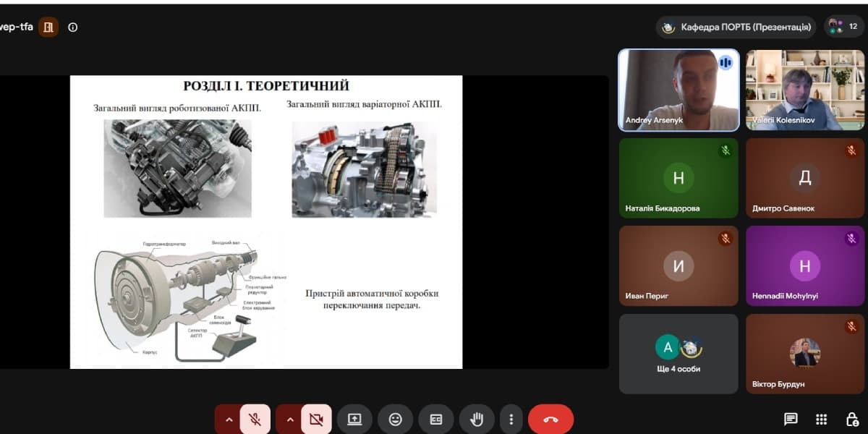The height and width of the screenshot is (434, 868).
Task: Click the meeting code text ending tfa
Action: click(x=16, y=27)
